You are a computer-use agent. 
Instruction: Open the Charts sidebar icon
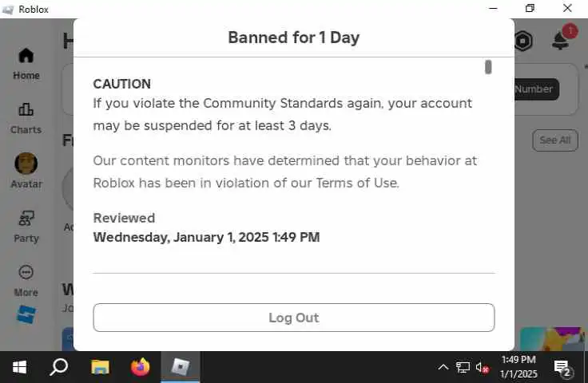[x=26, y=117]
